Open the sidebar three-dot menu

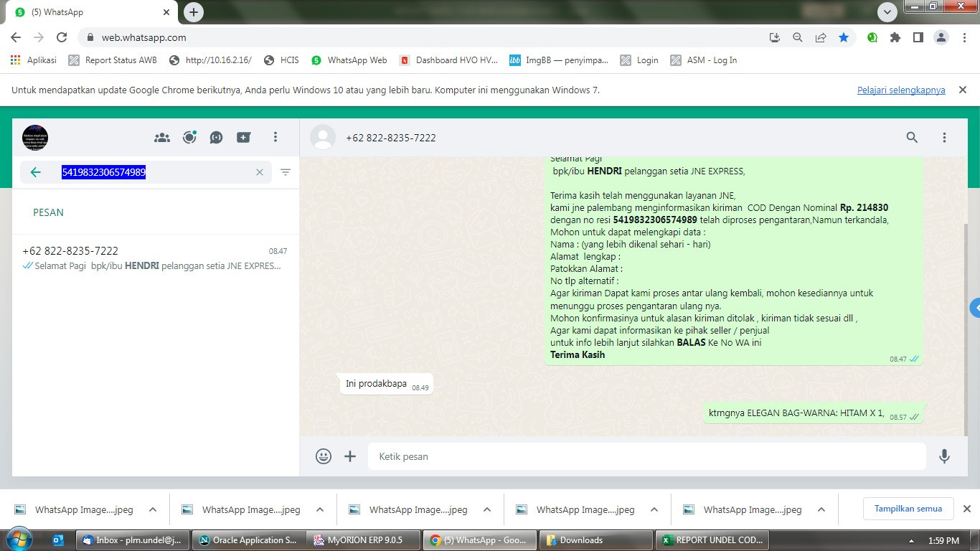coord(275,137)
